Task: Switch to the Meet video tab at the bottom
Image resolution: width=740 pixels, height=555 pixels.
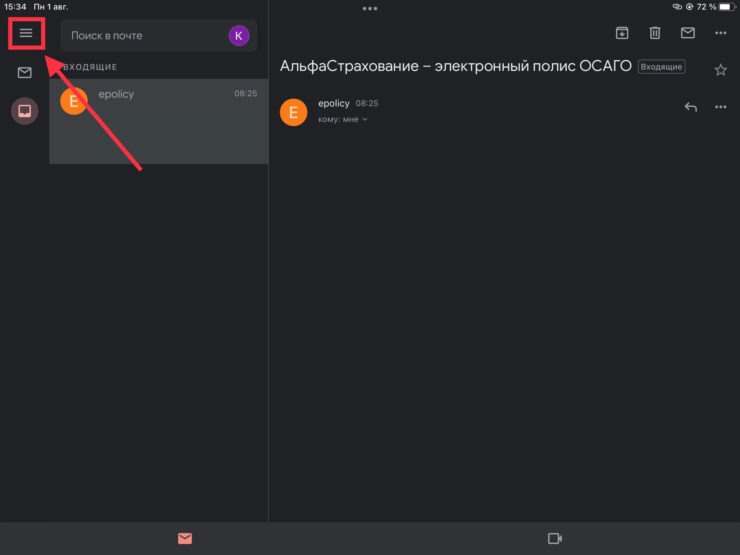Action: click(555, 539)
